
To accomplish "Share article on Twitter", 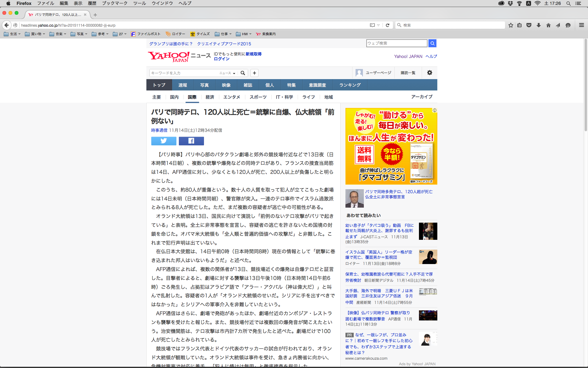I will pos(164,141).
